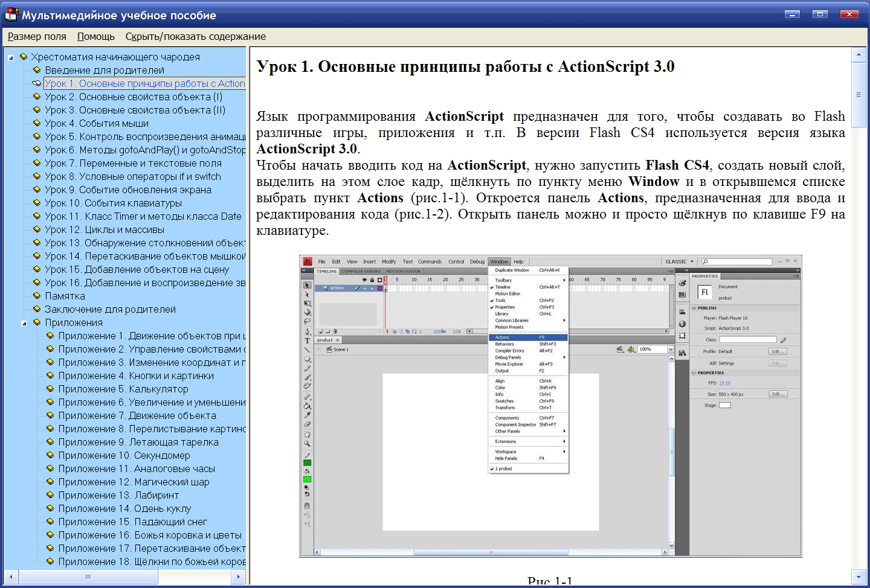Click the Flash CS4 screenshot figure
870x588 pixels.
pyautogui.click(x=550, y=406)
